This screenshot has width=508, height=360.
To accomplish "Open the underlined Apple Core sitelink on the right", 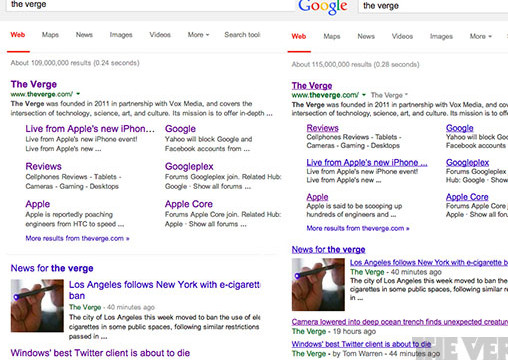I will [467, 197].
